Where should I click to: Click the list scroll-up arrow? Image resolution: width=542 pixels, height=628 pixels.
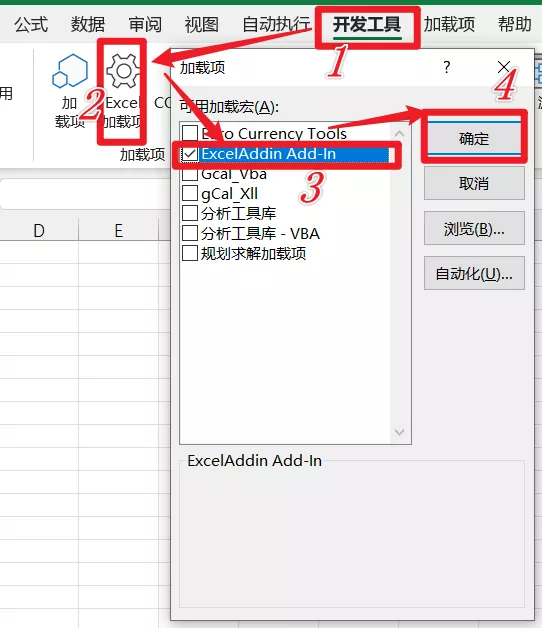[x=399, y=133]
